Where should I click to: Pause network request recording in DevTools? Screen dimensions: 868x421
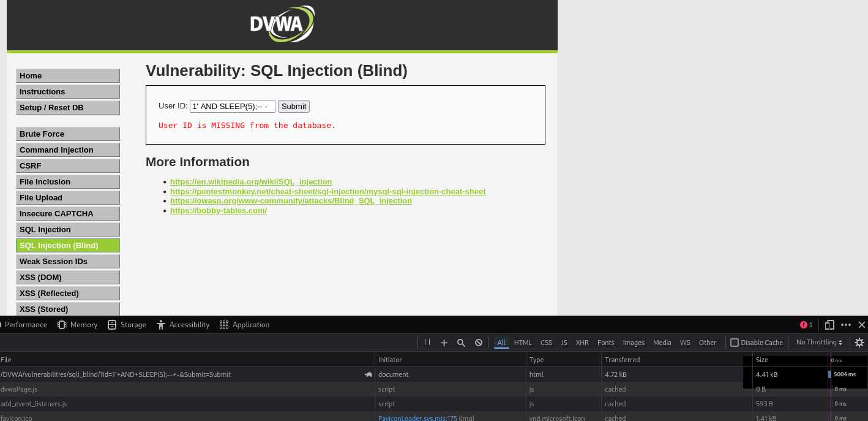coord(427,343)
